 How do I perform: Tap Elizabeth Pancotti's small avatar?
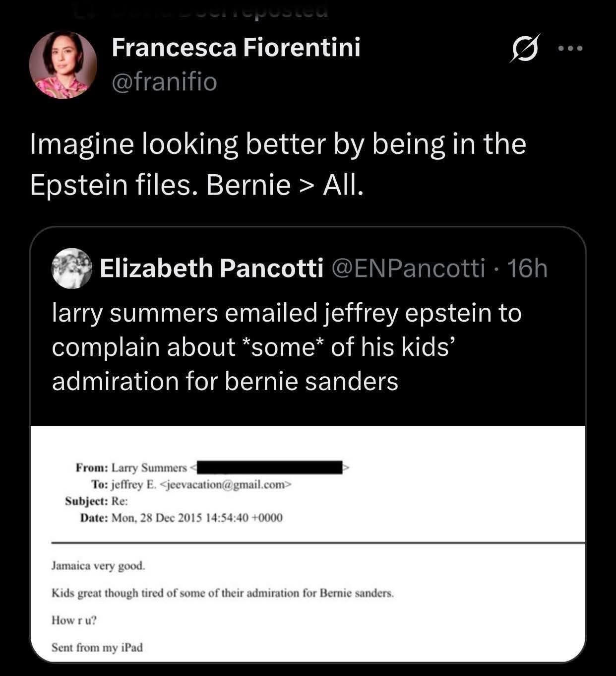point(72,268)
